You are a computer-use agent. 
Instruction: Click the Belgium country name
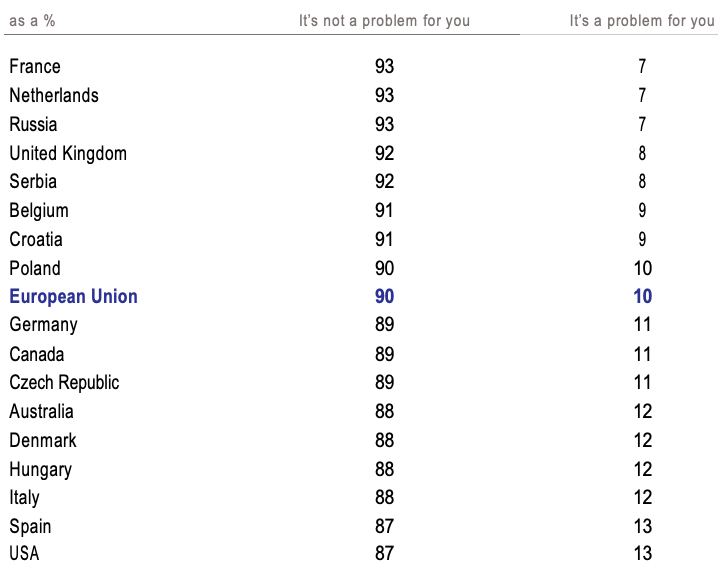(x=39, y=211)
